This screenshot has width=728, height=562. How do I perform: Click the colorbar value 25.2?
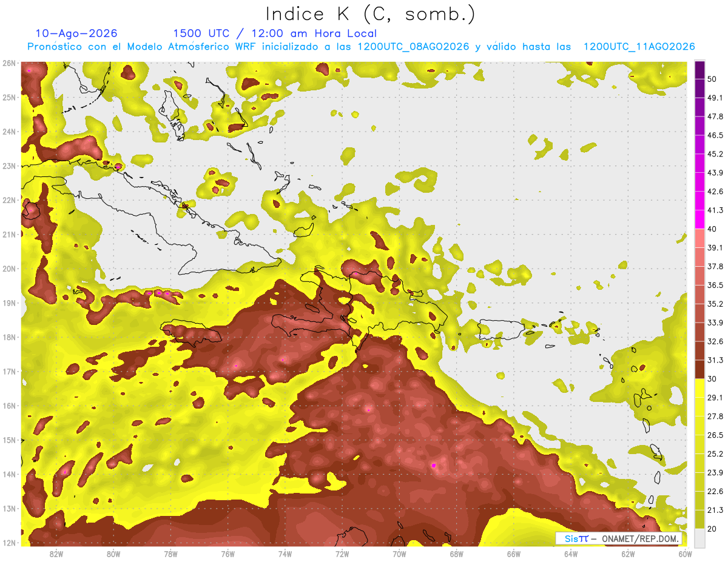coord(715,453)
